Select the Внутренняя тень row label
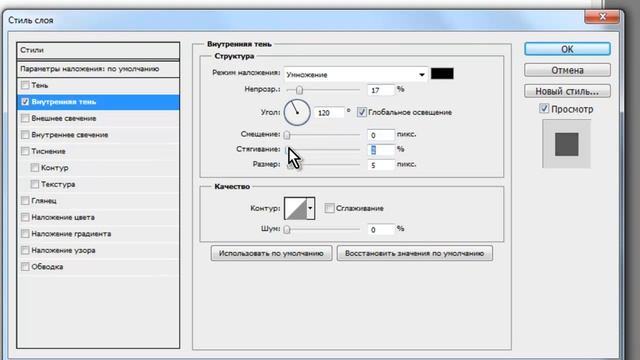Image resolution: width=640 pixels, height=360 pixels. tap(64, 102)
